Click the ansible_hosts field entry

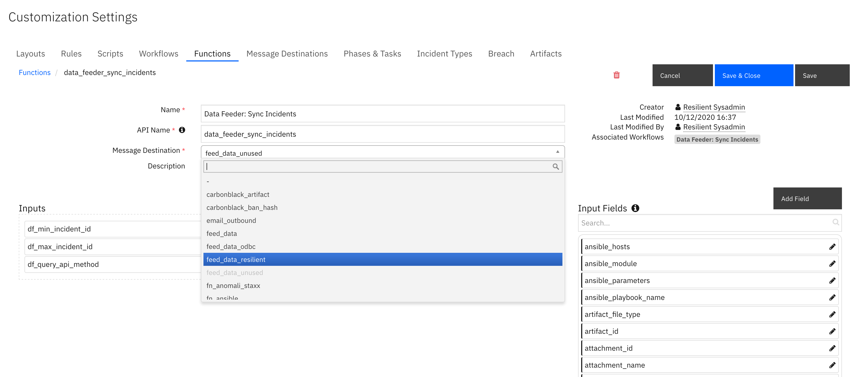710,247
